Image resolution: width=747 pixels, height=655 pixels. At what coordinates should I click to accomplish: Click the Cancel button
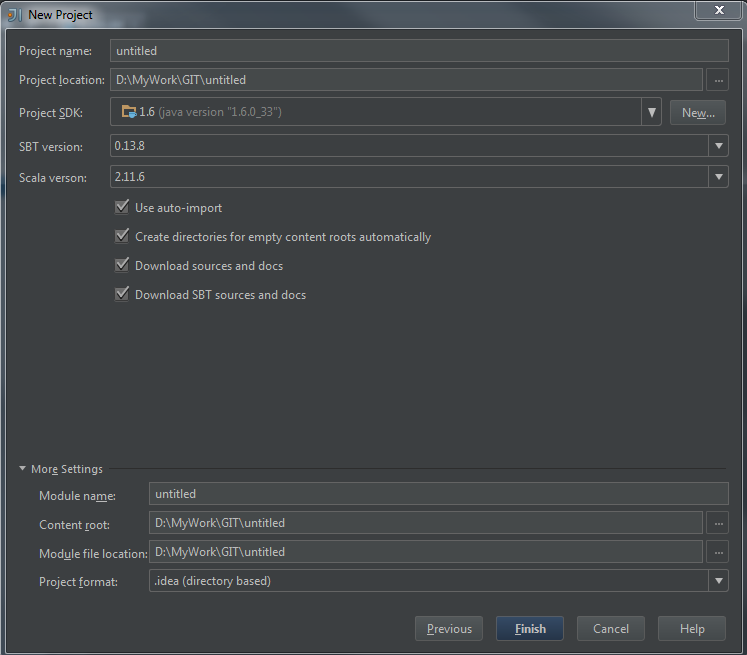(x=610, y=629)
